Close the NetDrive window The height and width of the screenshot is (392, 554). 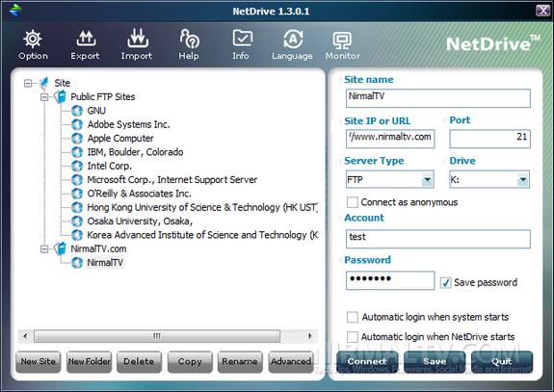tap(542, 11)
